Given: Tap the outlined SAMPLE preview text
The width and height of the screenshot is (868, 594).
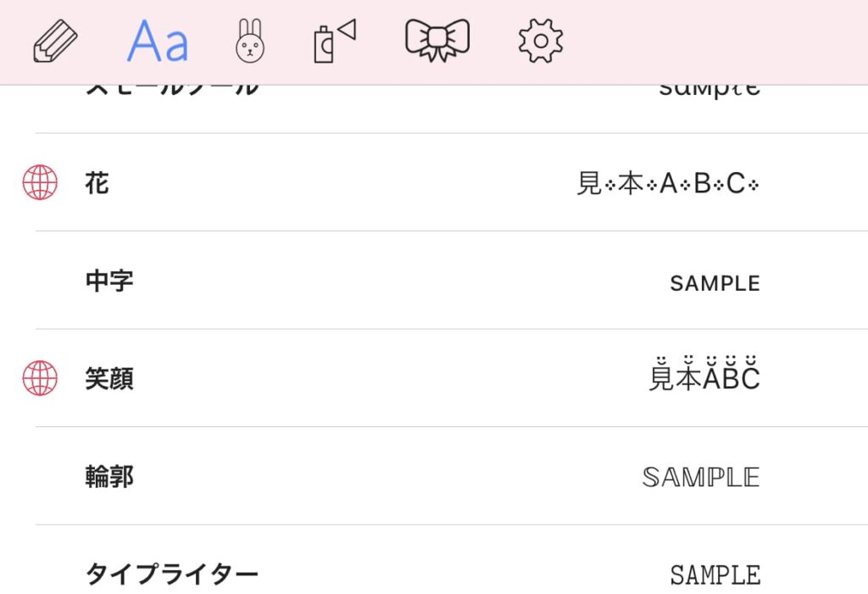Looking at the screenshot, I should pyautogui.click(x=701, y=477).
